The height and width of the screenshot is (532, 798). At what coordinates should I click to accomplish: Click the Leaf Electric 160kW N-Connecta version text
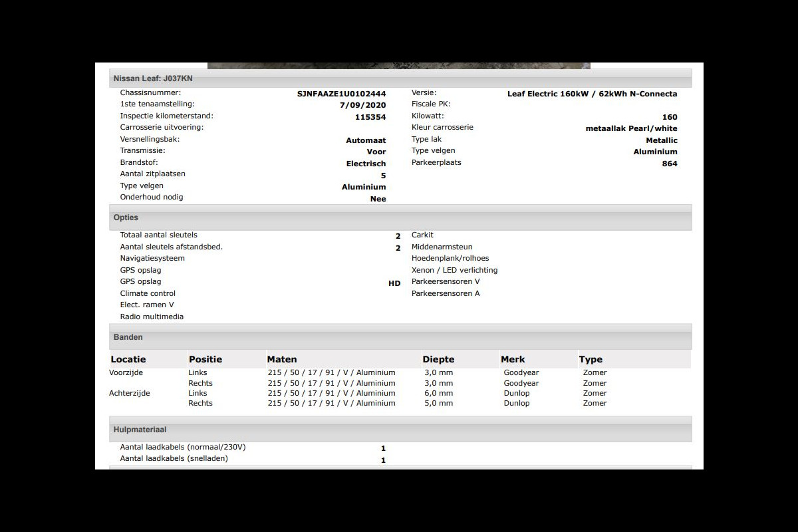pyautogui.click(x=592, y=94)
